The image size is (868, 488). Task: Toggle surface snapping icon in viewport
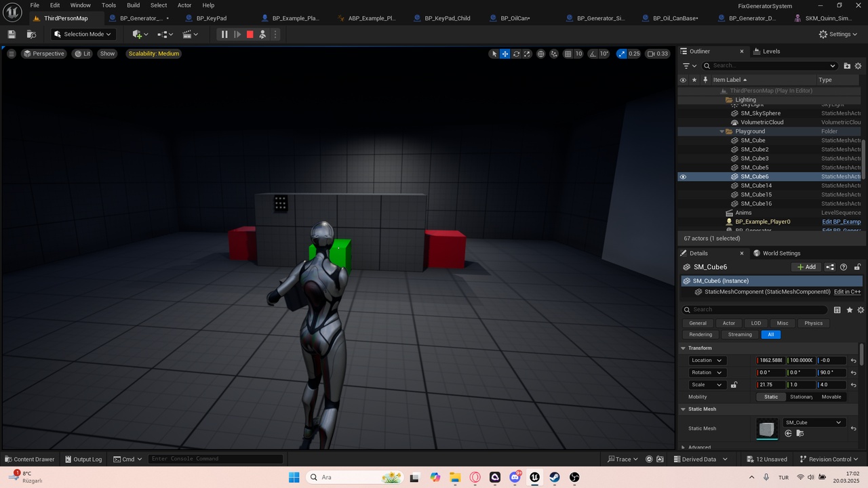click(554, 54)
